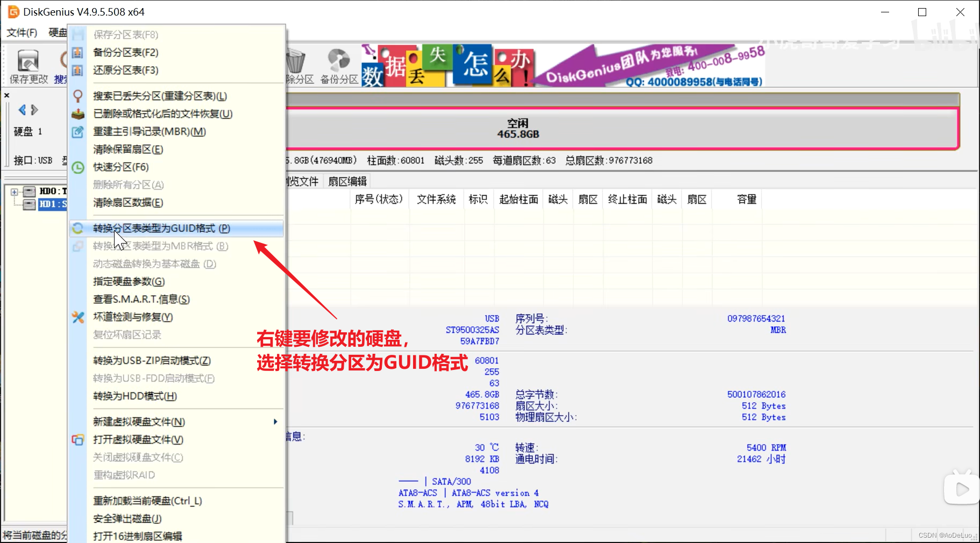Select HD0 disk in tree
The width and height of the screenshot is (980, 543).
53,191
